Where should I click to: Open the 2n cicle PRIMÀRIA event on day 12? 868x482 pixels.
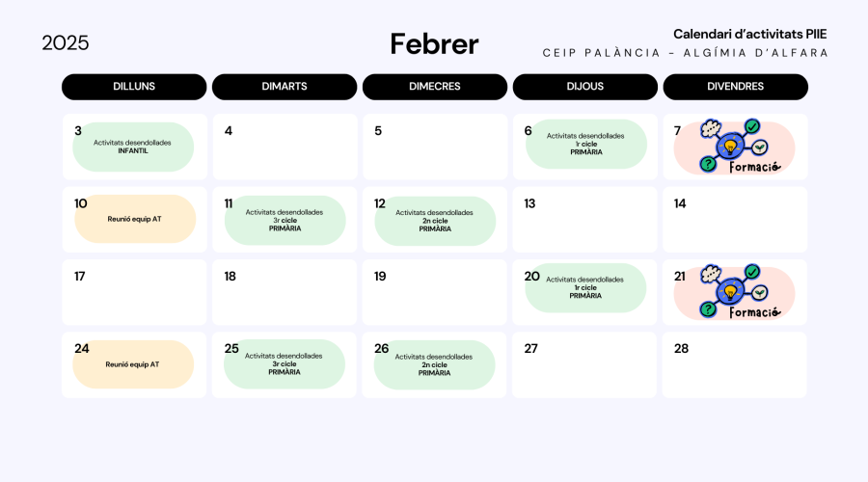click(x=435, y=220)
